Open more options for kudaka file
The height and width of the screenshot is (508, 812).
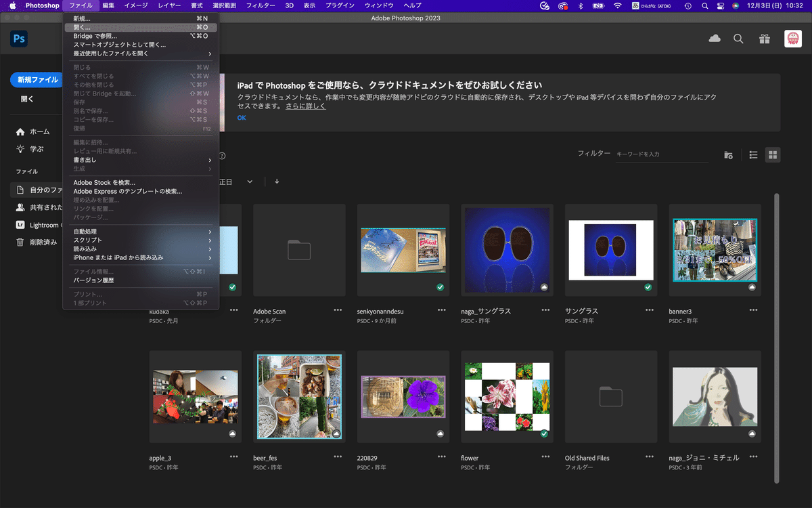pyautogui.click(x=233, y=310)
